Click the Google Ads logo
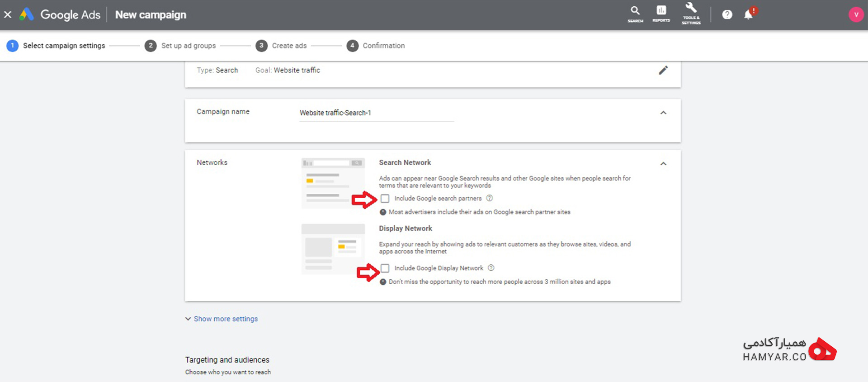Viewport: 868px width, 382px height. pos(60,14)
